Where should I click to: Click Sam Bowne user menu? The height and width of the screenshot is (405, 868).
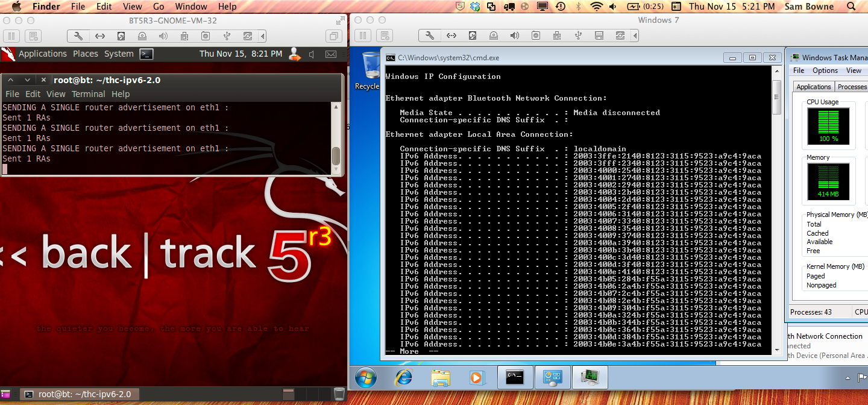[810, 7]
